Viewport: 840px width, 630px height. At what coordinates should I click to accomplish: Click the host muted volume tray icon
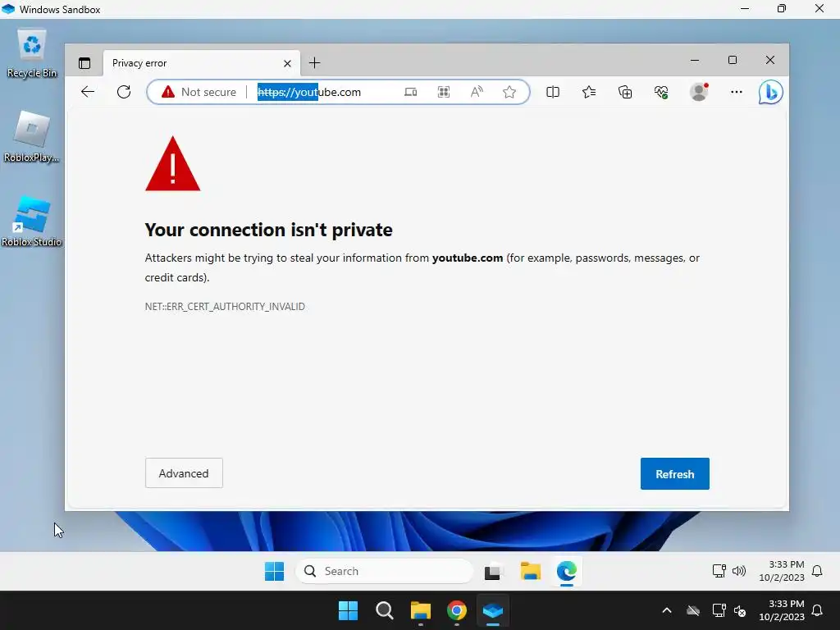click(x=740, y=610)
